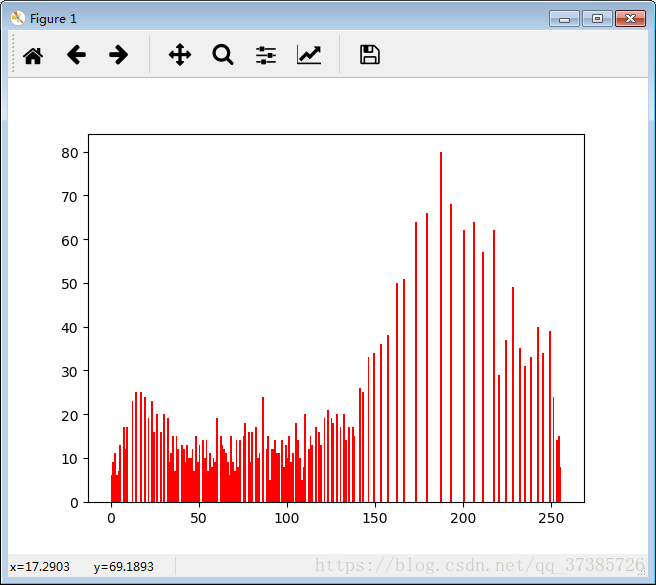Minimize the Figure 1 window

point(564,19)
